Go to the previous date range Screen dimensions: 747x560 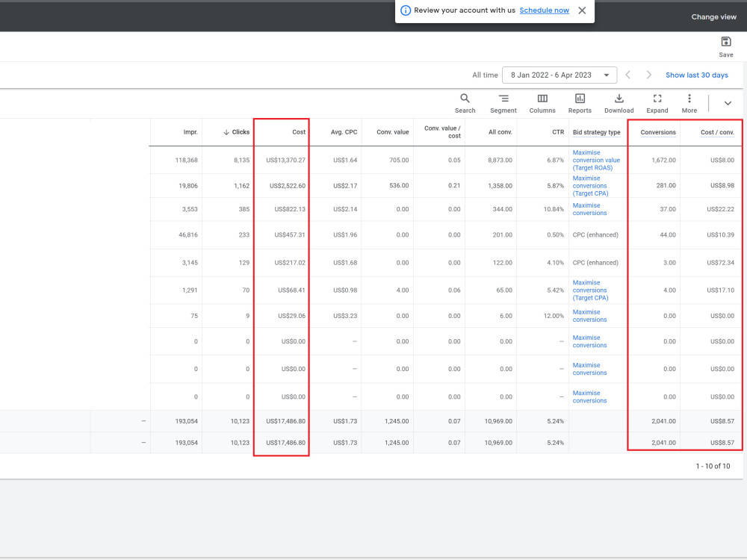628,75
